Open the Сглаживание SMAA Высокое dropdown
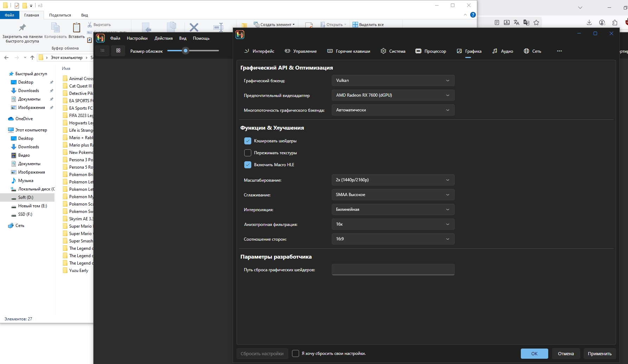Viewport: 628px width, 364px height. [393, 195]
